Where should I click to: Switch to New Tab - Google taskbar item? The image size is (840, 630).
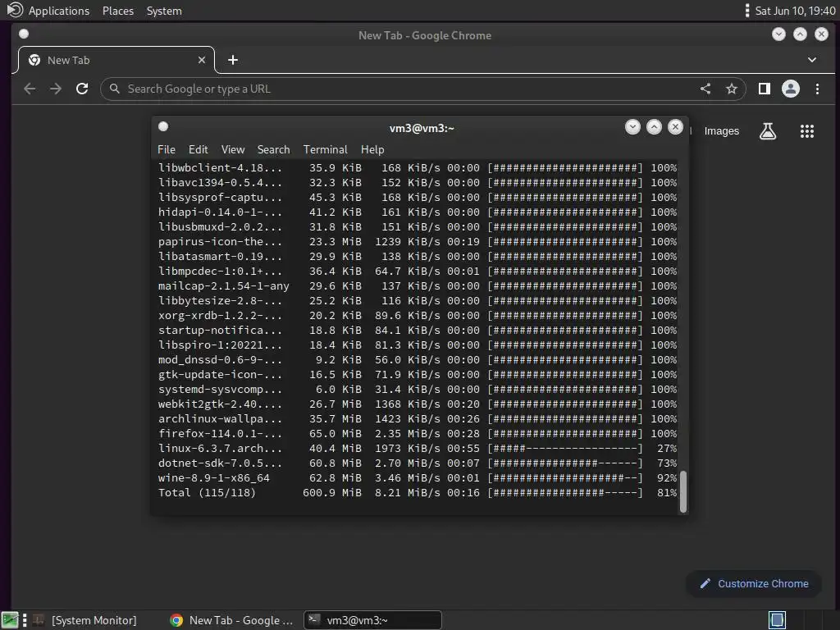(231, 620)
